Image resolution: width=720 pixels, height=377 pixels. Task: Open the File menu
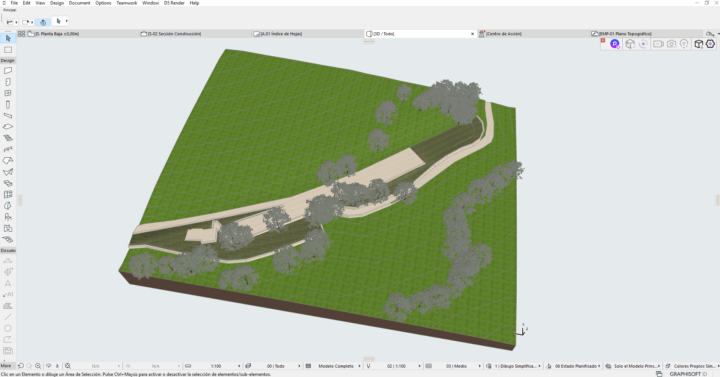(14, 3)
